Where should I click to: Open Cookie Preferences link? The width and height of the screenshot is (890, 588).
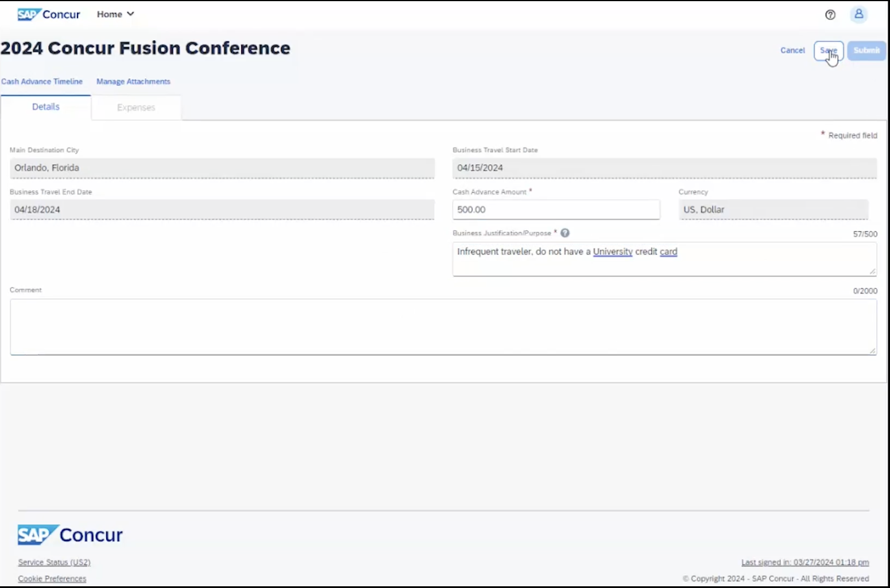click(x=52, y=579)
